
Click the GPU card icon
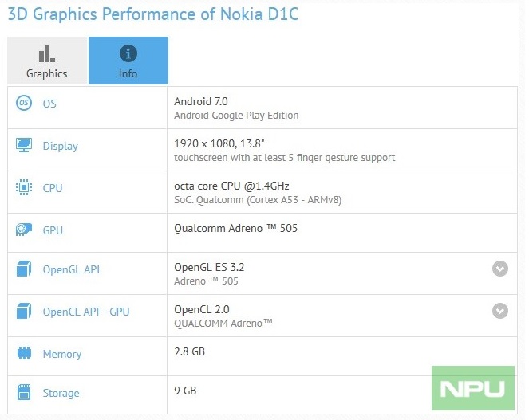24,230
